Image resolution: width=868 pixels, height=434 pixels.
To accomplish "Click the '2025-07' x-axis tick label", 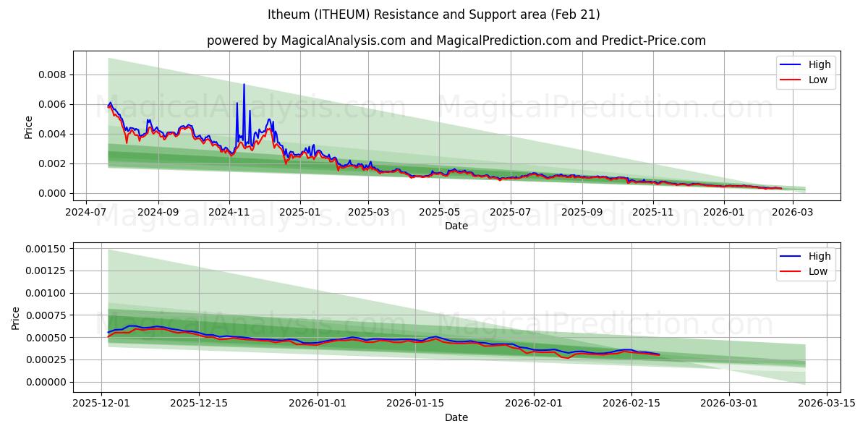I will coord(510,212).
